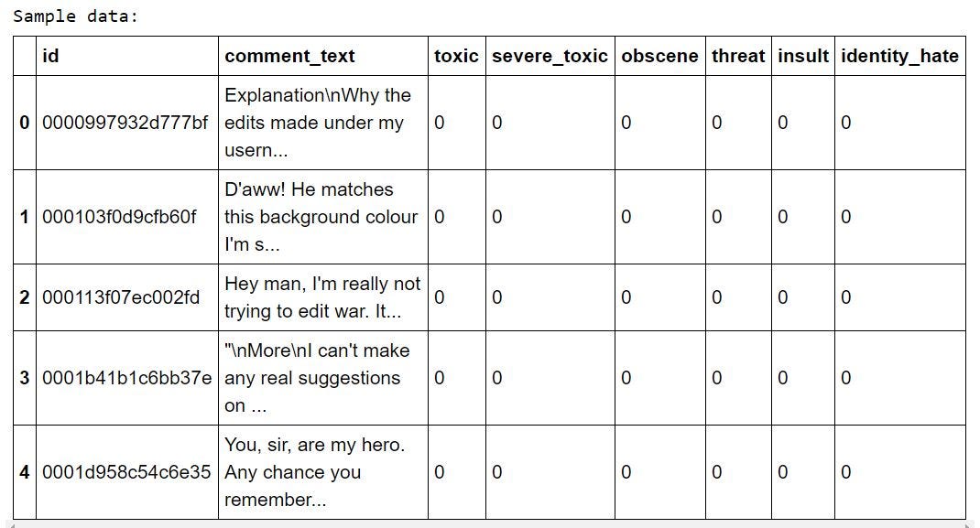Click the 'insult' column header
Image resolution: width=980 pixels, height=528 pixels.
(803, 56)
